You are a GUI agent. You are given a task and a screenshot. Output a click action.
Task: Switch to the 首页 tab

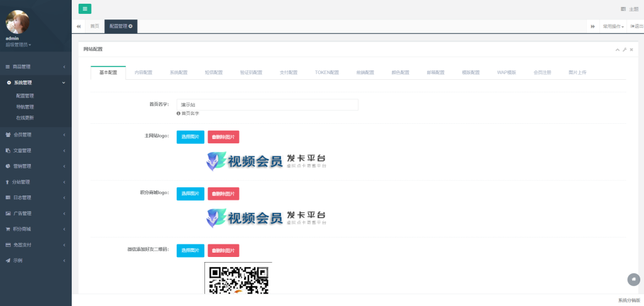(x=94, y=26)
